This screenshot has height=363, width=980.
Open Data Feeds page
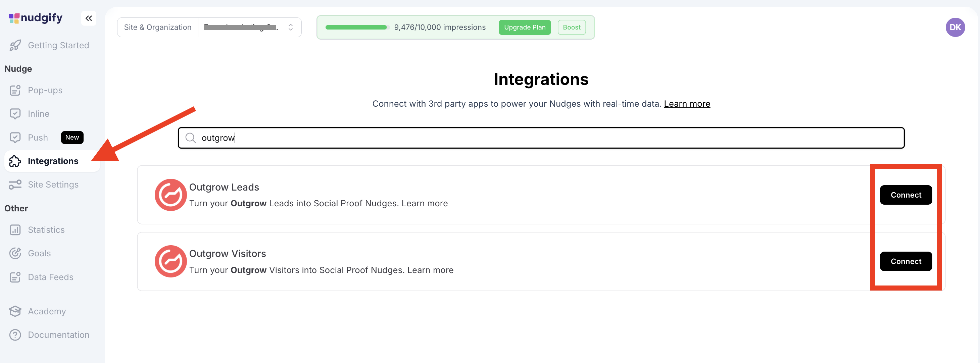click(50, 277)
